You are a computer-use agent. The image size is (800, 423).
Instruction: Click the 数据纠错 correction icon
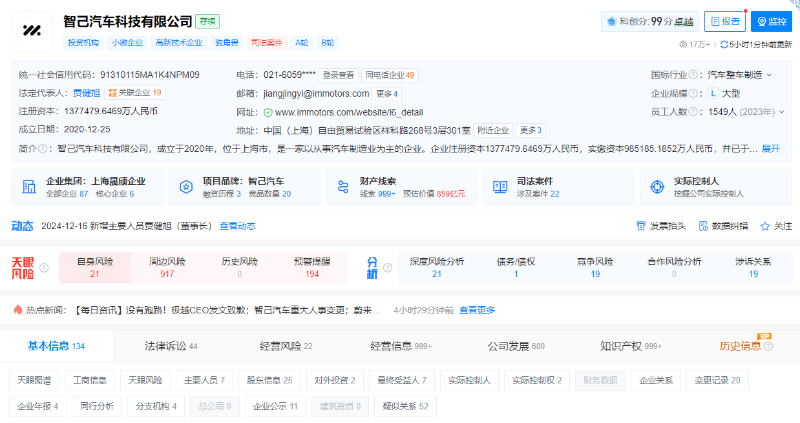point(703,226)
